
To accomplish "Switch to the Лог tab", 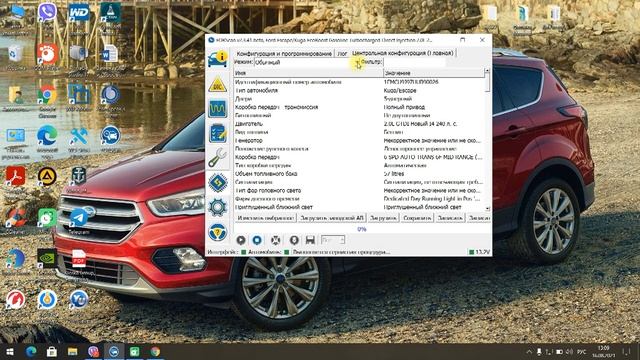I will coord(342,53).
